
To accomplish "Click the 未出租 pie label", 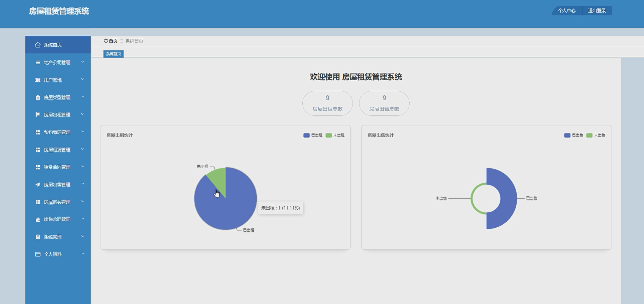I will coord(202,166).
